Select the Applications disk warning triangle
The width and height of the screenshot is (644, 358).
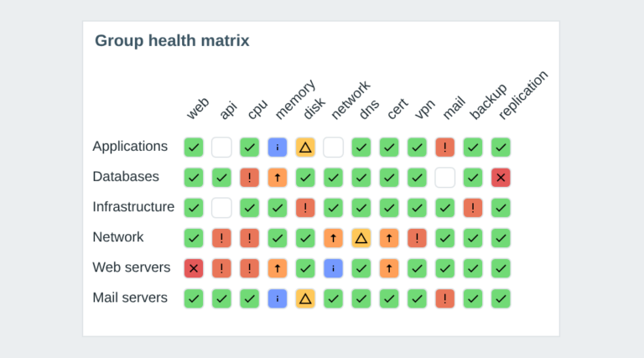point(305,147)
